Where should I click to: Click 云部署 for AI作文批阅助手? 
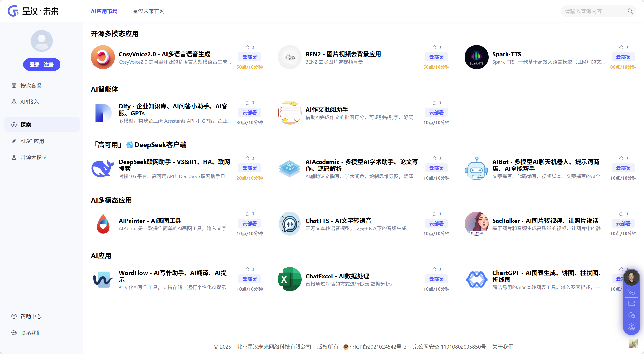pos(437,113)
